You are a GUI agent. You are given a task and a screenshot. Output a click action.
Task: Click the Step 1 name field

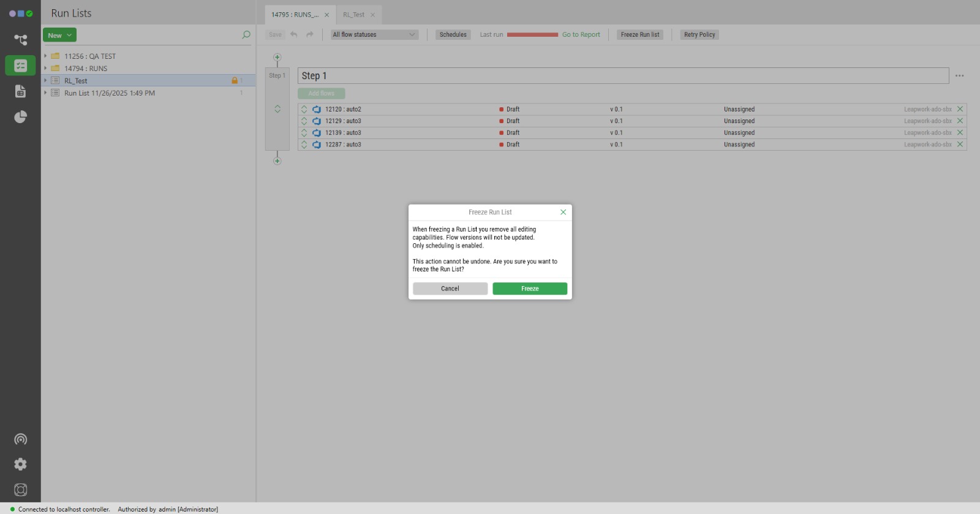pos(622,76)
